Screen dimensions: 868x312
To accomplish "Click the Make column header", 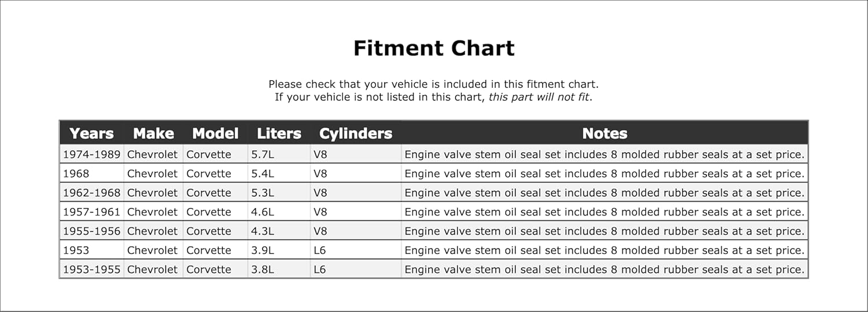I will click(153, 133).
